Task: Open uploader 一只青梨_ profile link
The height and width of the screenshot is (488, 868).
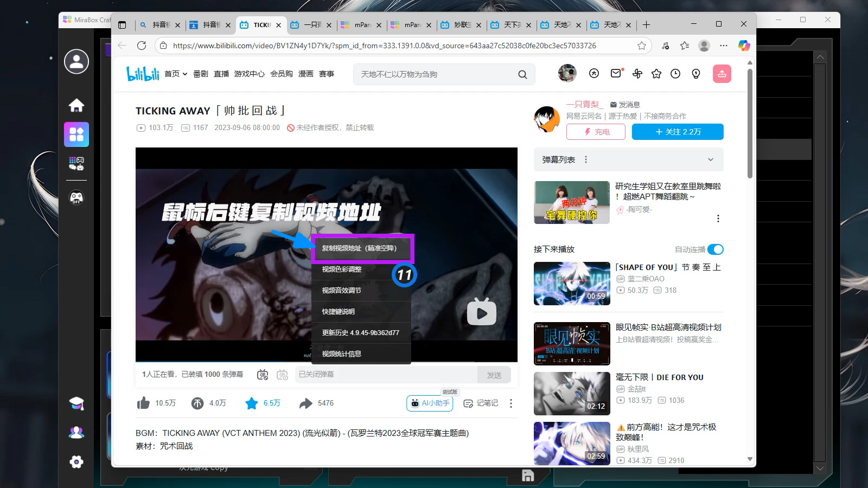Action: (x=584, y=104)
